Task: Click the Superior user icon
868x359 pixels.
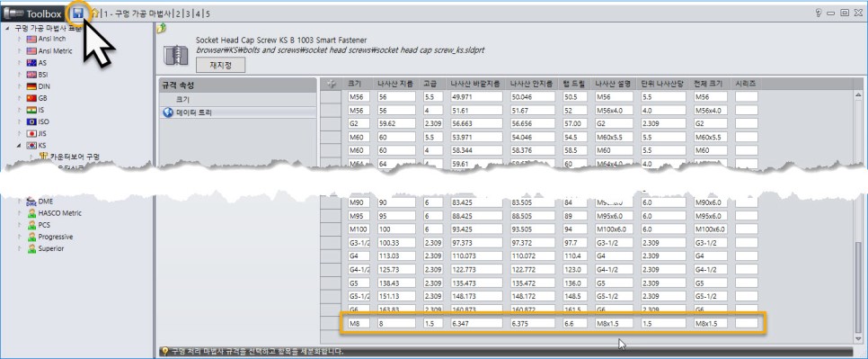Action: pos(31,248)
